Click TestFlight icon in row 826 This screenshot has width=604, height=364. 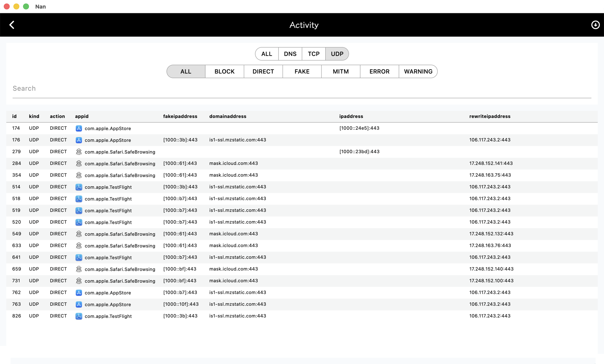[x=79, y=316]
